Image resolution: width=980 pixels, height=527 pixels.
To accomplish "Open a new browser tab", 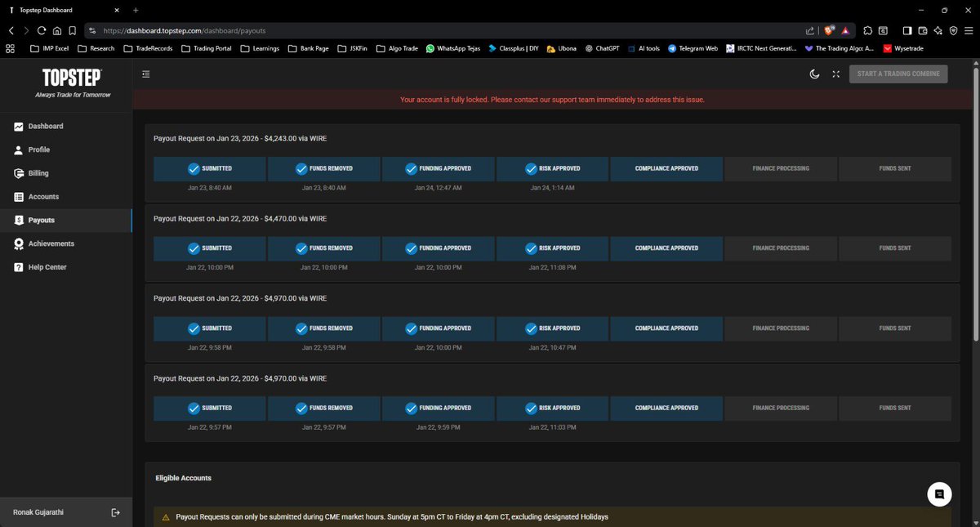I will coord(136,10).
